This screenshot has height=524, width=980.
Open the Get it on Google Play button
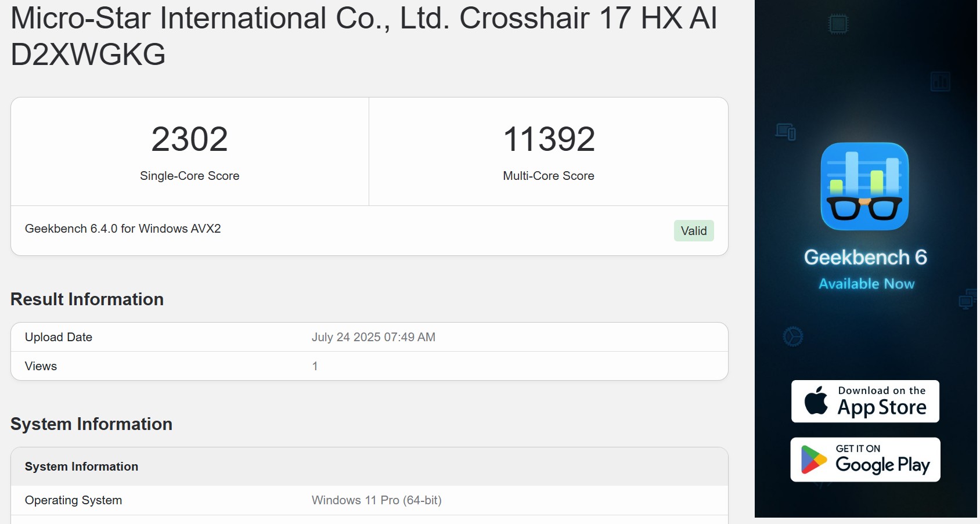tap(865, 460)
